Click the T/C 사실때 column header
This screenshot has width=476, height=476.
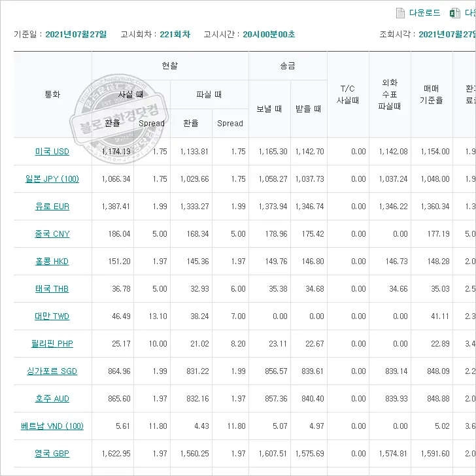[348, 94]
